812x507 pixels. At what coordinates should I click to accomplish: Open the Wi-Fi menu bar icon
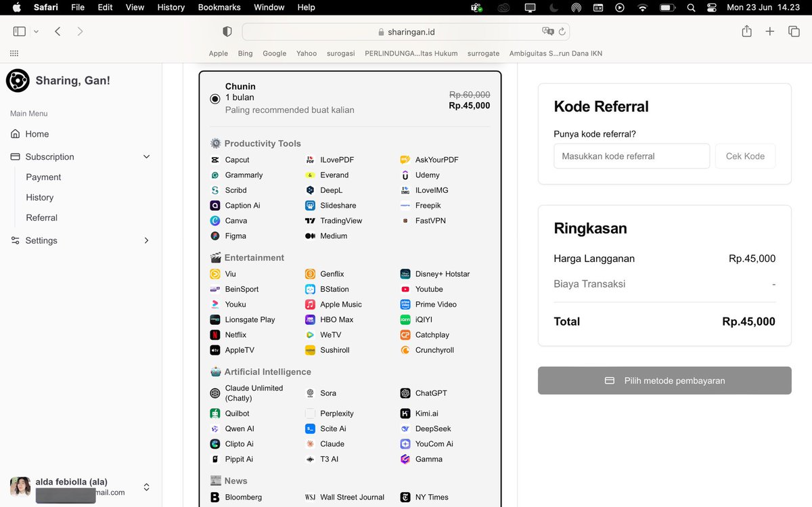tap(642, 7)
